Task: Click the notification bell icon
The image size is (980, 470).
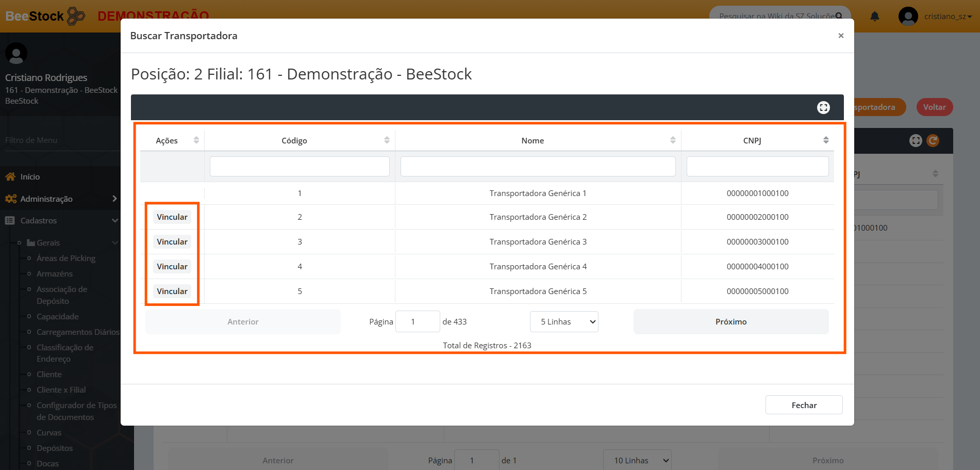Action: [875, 17]
